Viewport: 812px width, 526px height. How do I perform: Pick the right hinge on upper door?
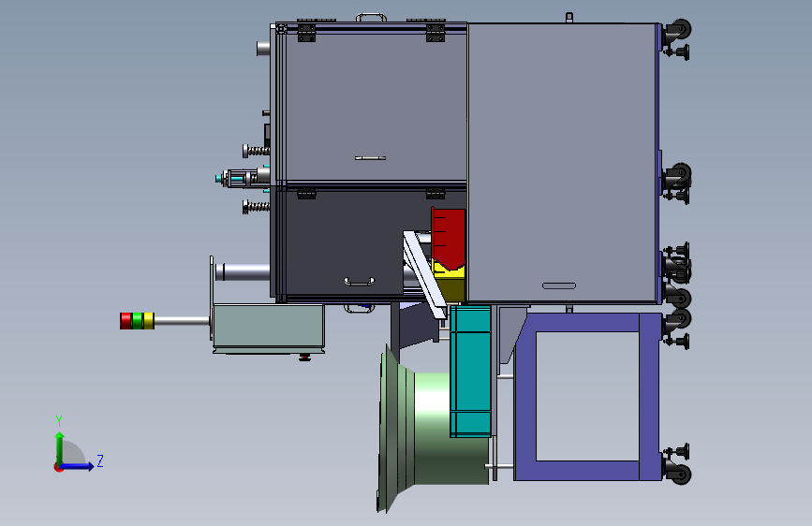coord(436,33)
